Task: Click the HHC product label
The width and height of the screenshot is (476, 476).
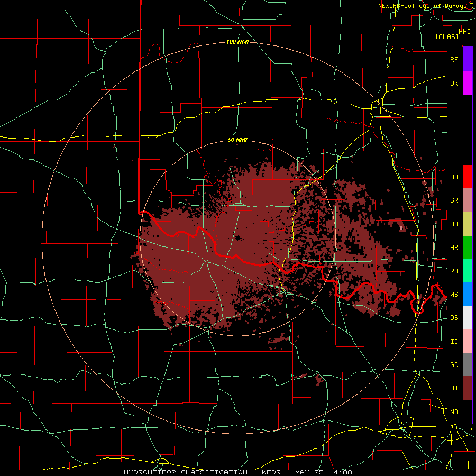Action: point(464,31)
